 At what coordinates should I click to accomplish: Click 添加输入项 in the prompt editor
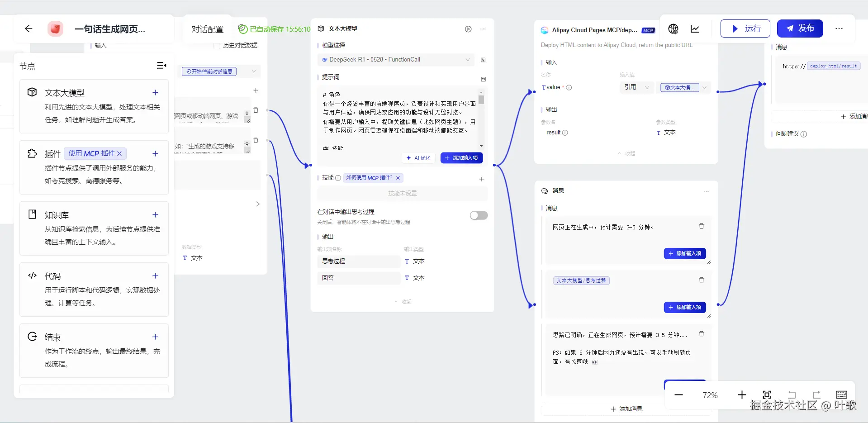tap(462, 158)
